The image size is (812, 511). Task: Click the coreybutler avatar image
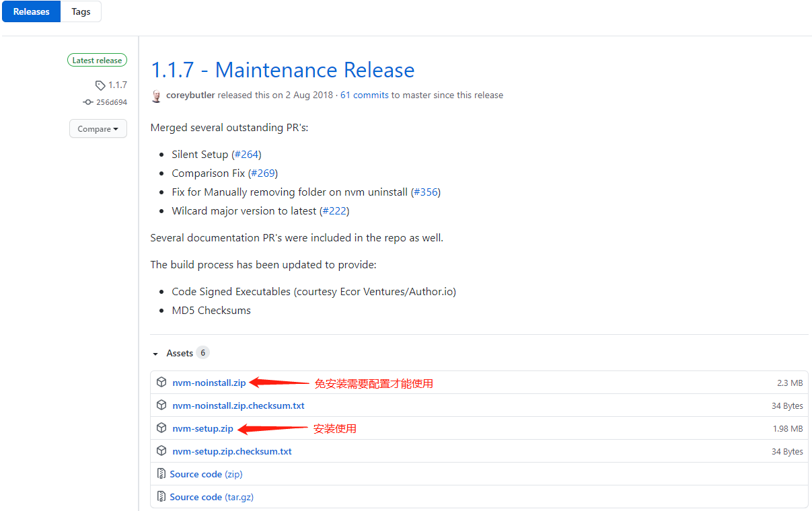tap(157, 95)
